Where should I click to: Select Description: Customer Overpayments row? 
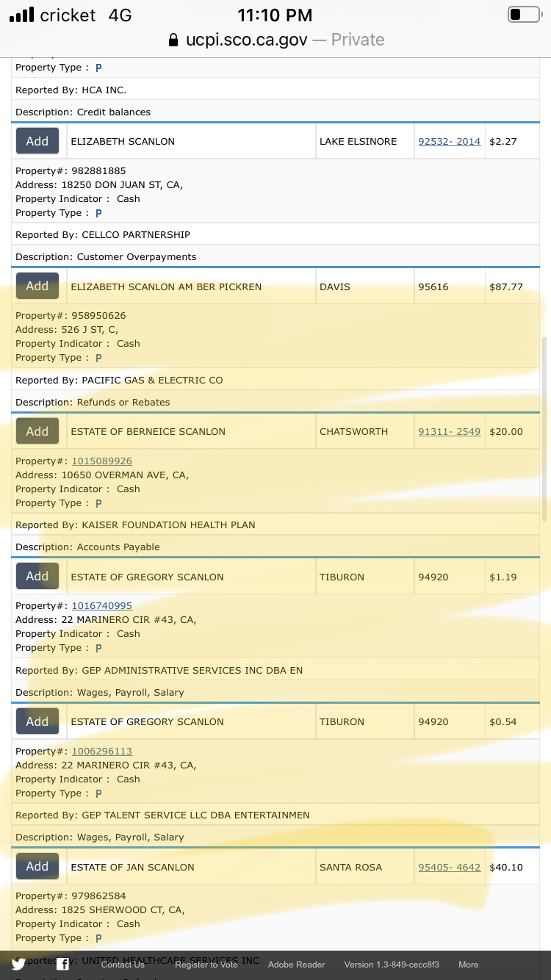coord(275,256)
